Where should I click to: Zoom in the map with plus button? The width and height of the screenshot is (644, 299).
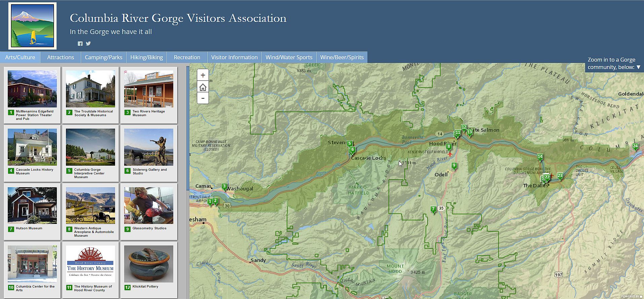[203, 75]
